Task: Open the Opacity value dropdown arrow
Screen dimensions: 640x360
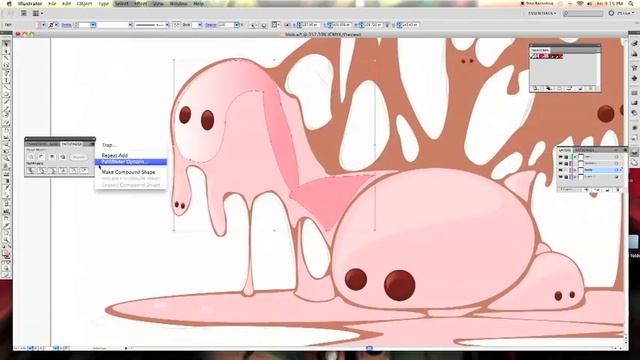Action: click(236, 25)
